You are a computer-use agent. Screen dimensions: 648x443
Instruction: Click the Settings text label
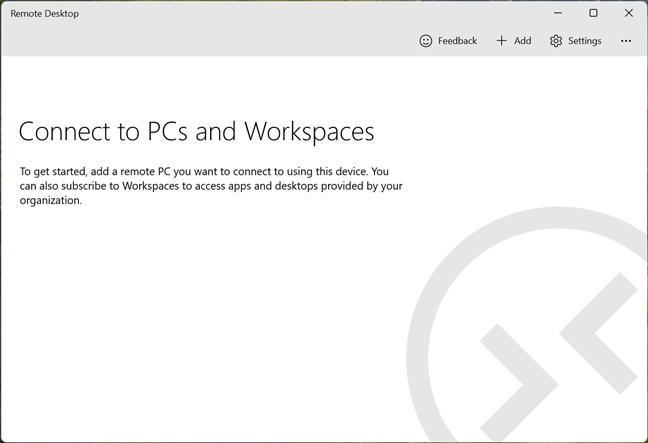click(x=584, y=41)
